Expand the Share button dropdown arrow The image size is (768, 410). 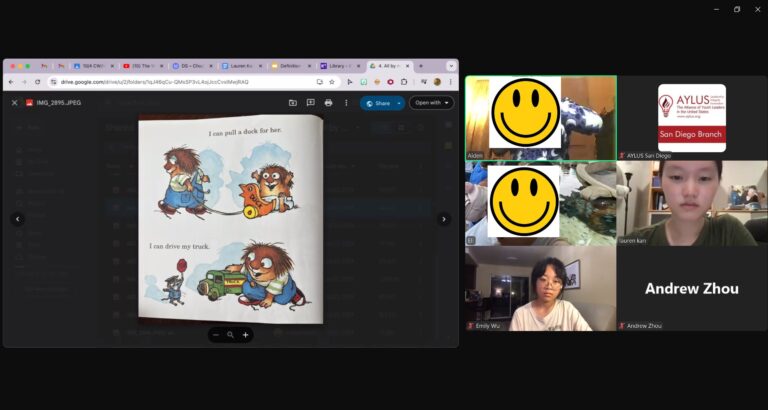pyautogui.click(x=400, y=103)
